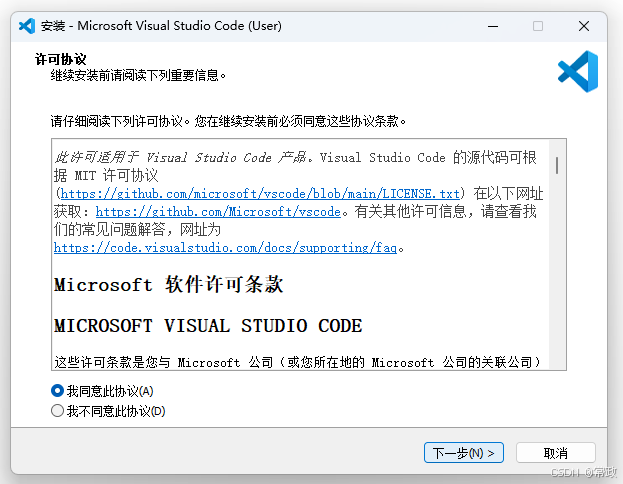Click the "请仔细阅读下列许可协议" instruction line
Image resolution: width=623 pixels, height=484 pixels.
(228, 121)
